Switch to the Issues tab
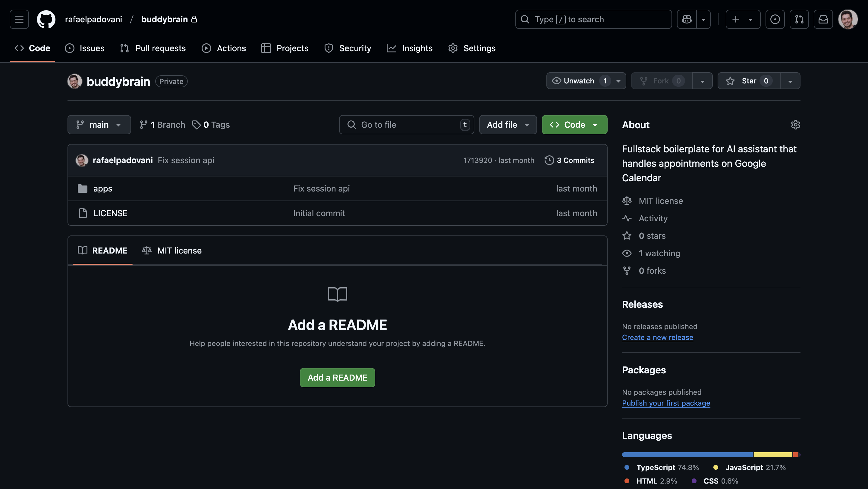 point(85,48)
